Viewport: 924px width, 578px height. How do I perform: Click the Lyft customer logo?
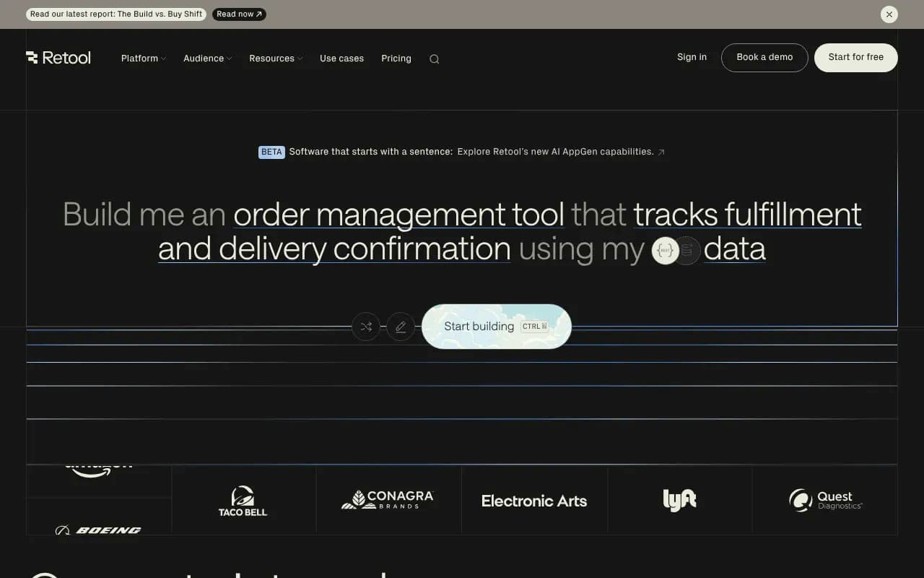click(x=679, y=499)
